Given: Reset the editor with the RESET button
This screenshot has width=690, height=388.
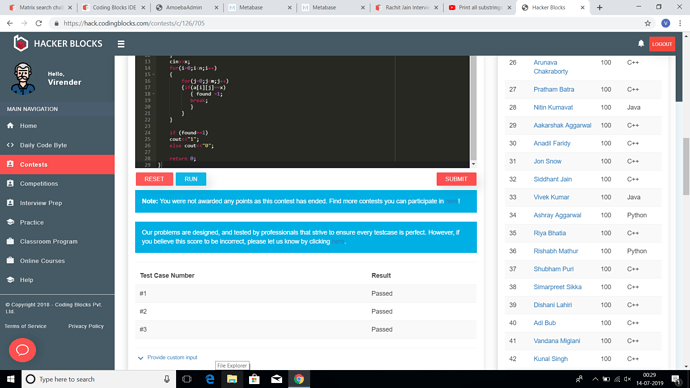Looking at the screenshot, I should pos(154,179).
